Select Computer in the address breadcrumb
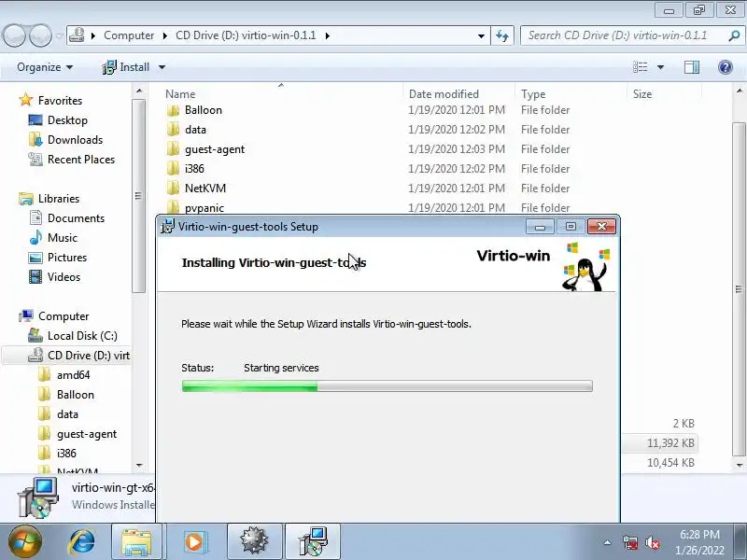The image size is (747, 560). (x=129, y=35)
